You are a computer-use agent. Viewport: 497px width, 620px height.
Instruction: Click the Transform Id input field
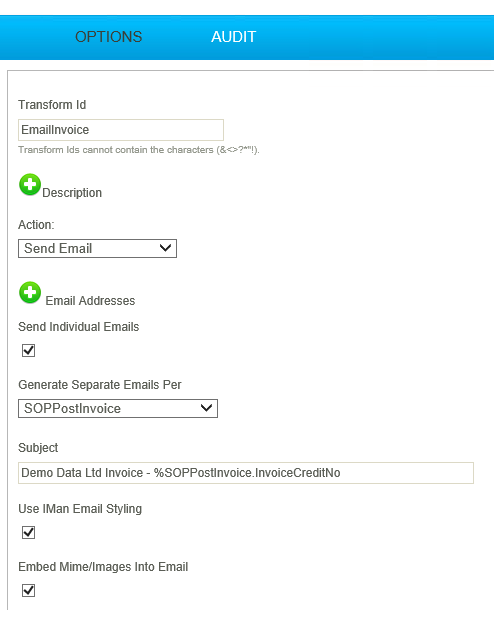tap(121, 130)
